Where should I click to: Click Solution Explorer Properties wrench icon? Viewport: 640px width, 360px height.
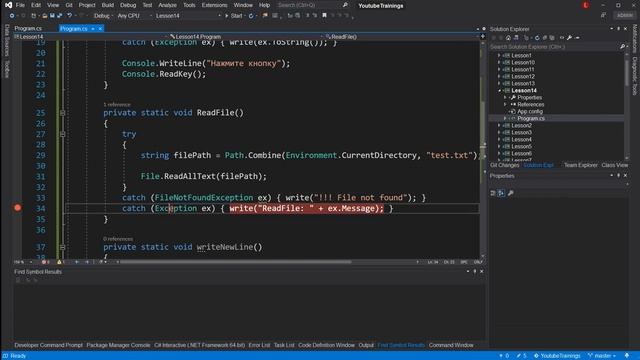[569, 38]
